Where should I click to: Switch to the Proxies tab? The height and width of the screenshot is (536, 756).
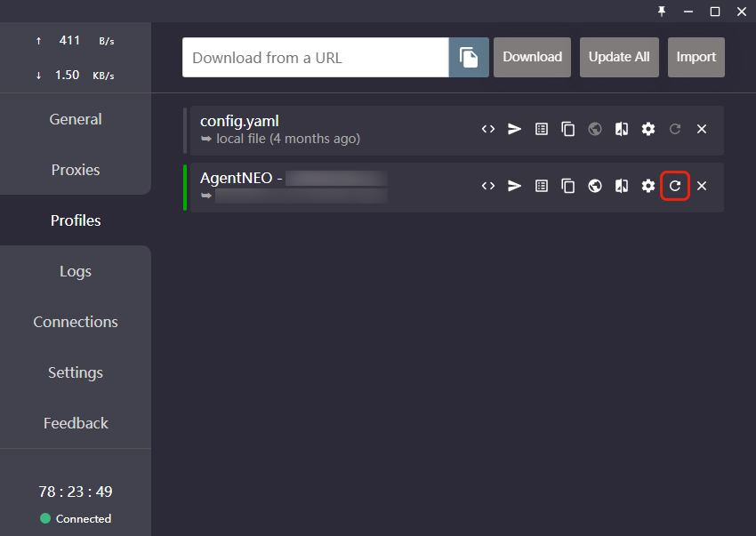76,170
